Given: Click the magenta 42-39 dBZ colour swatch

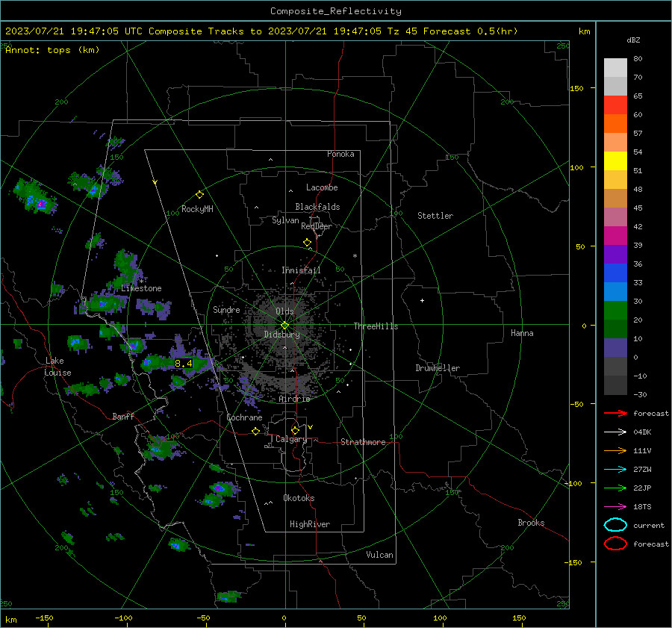Looking at the screenshot, I should (615, 236).
